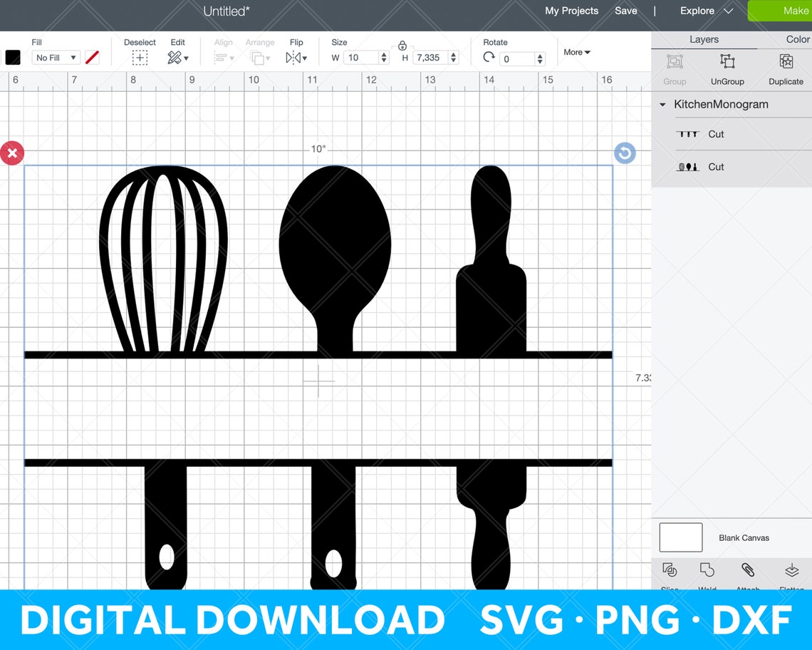The width and height of the screenshot is (812, 650).
Task: UnGroup the KitchenMonogram layers
Action: tap(727, 69)
